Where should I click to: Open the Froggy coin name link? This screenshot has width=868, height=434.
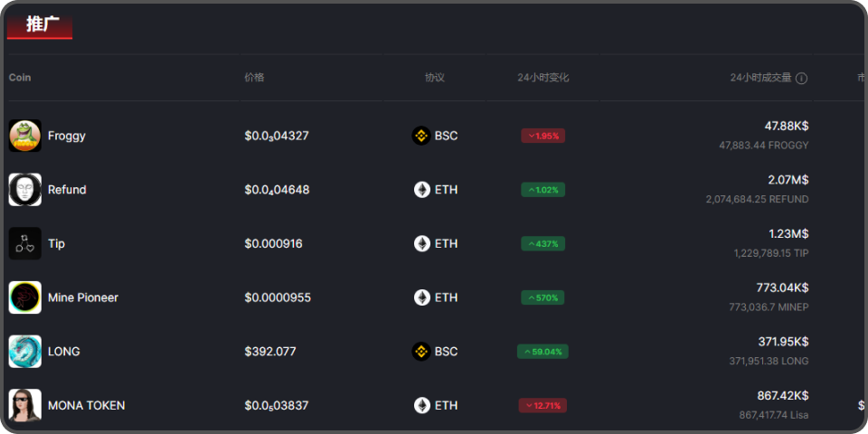pyautogui.click(x=67, y=136)
